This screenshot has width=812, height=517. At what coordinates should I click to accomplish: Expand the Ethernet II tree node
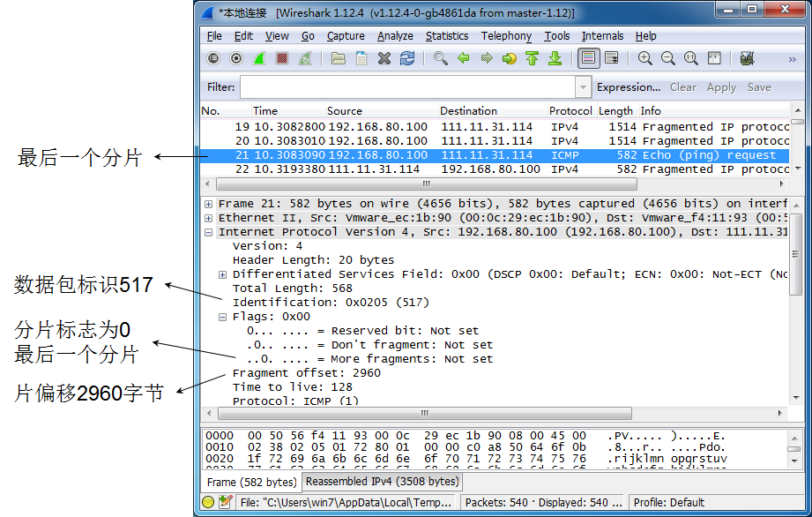coord(208,218)
